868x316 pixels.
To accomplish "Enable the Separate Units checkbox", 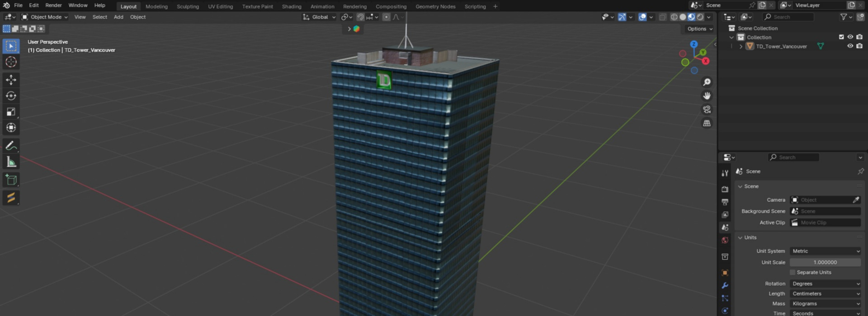I will click(793, 272).
